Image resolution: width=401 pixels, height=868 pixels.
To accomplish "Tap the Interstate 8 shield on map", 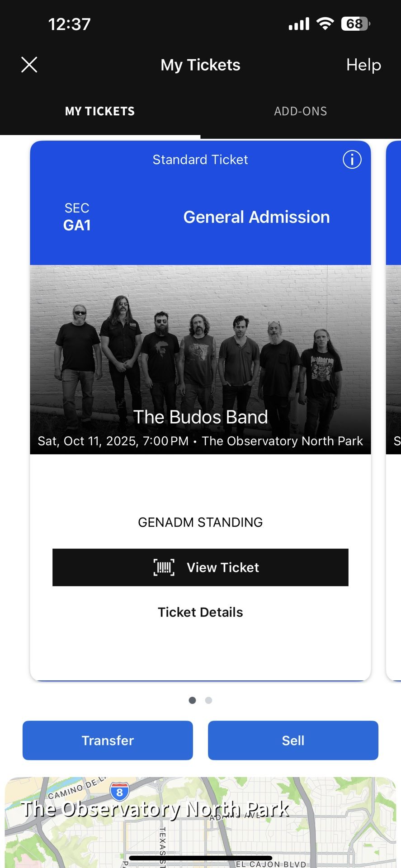I will point(119,792).
